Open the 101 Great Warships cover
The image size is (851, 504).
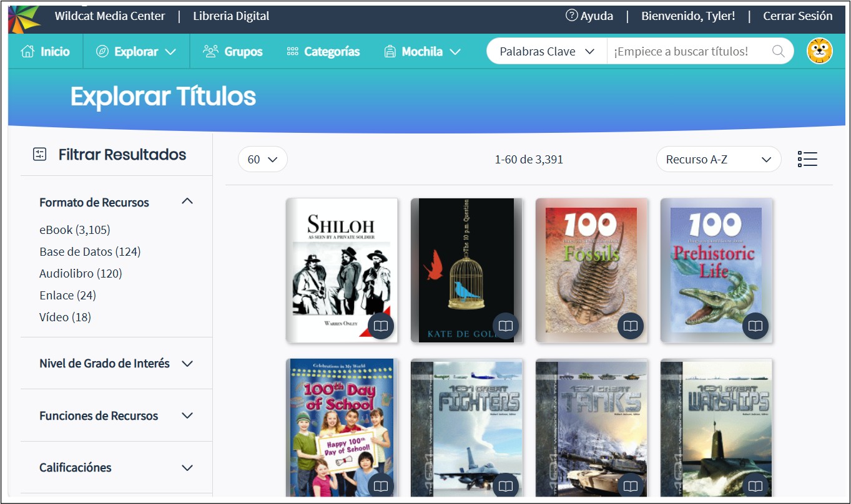coord(716,428)
